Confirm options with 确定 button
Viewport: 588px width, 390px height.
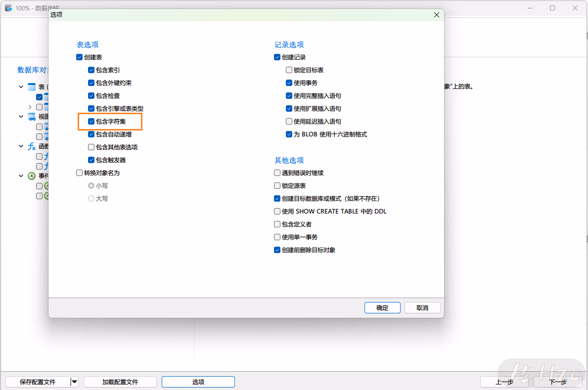[x=382, y=308]
